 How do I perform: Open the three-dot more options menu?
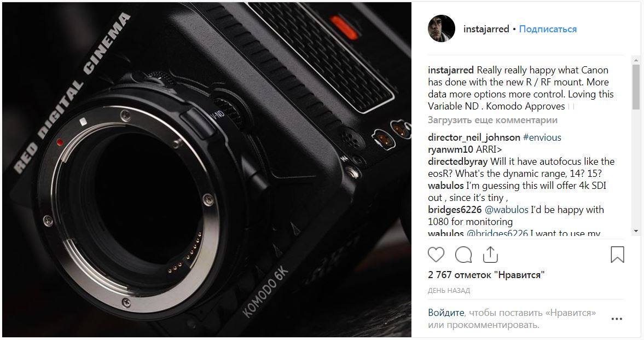pyautogui.click(x=617, y=319)
